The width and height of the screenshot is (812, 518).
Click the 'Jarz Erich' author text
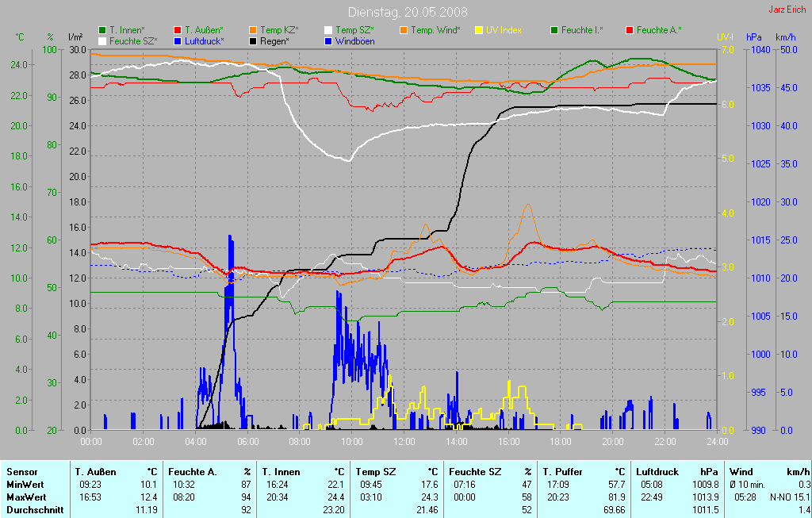pyautogui.click(x=787, y=10)
